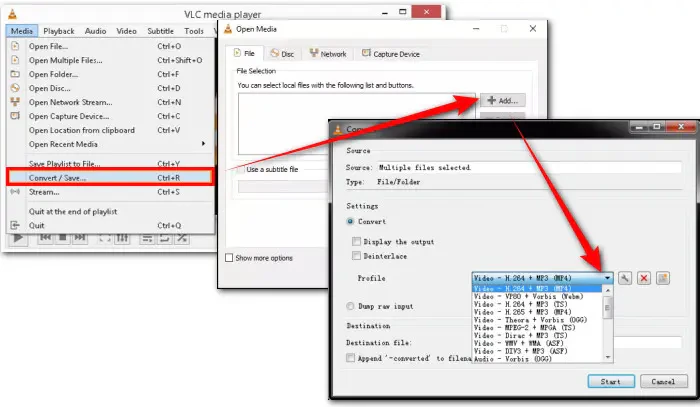Screen dimensions: 700x407
Task: Click the Cancel button in Convert dialog
Action: 663,382
